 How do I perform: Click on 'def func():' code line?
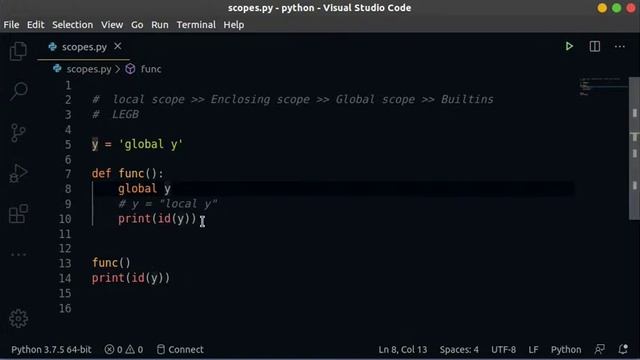[127, 174]
